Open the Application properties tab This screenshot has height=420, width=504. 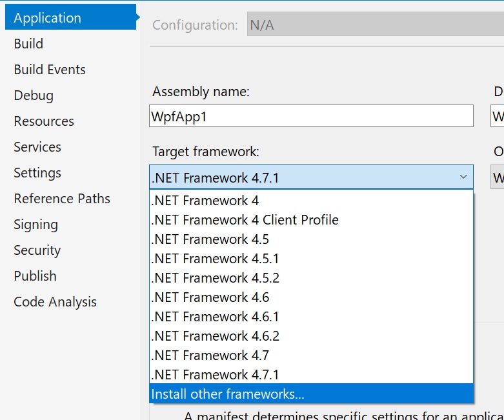tap(71, 17)
